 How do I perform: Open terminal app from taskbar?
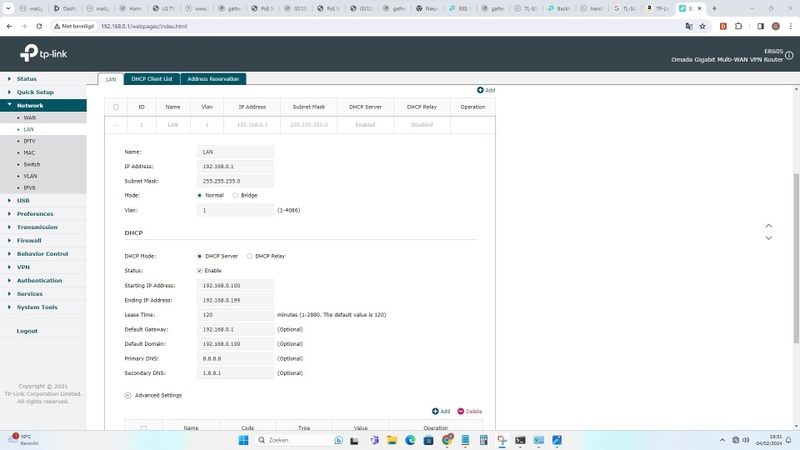coord(520,440)
